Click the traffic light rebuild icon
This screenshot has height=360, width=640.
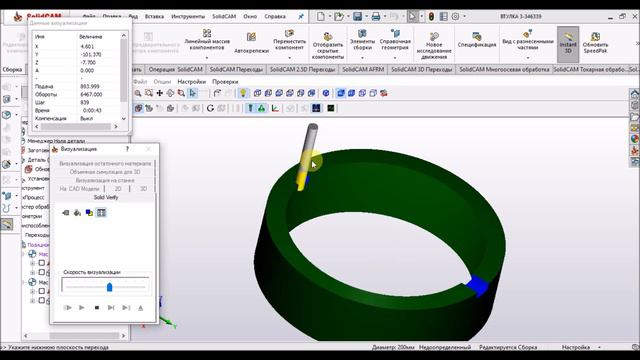(x=431, y=16)
